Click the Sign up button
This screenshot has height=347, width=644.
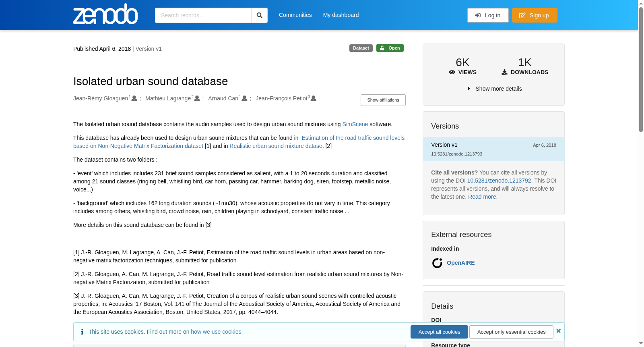(x=535, y=15)
